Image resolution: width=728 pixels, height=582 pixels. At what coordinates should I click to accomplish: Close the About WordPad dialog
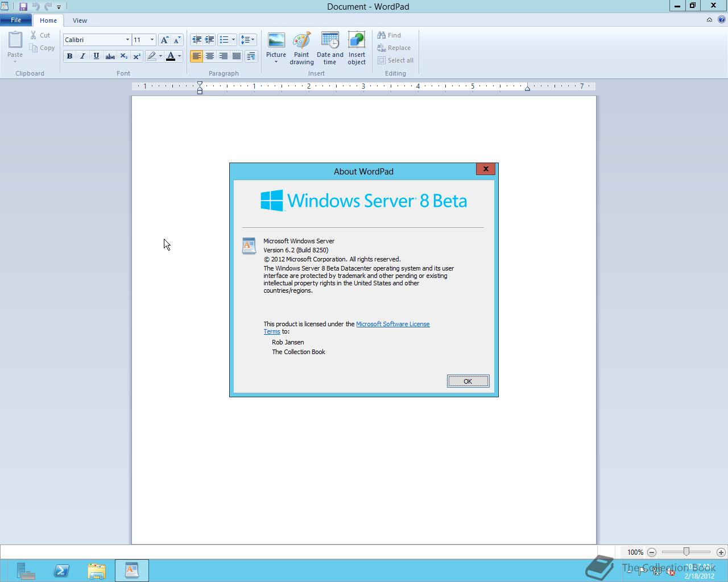pos(486,169)
